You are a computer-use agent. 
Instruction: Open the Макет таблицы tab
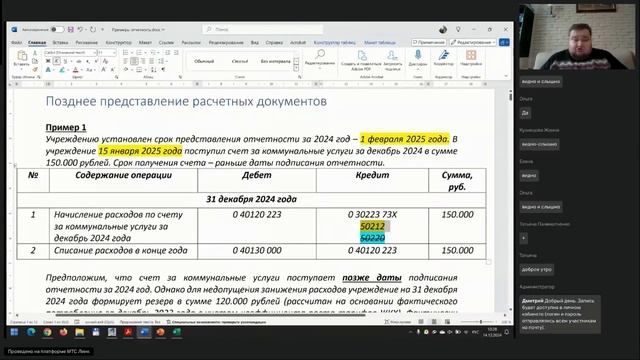coord(380,42)
